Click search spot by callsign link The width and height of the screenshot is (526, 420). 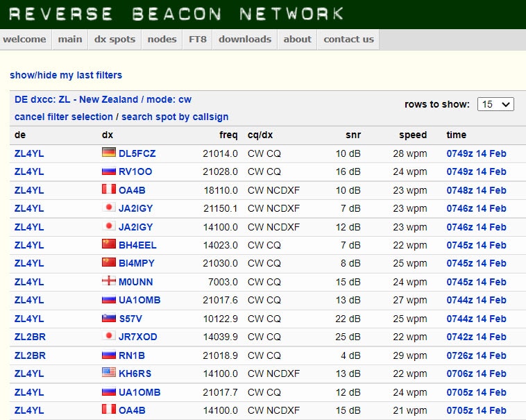pos(175,117)
